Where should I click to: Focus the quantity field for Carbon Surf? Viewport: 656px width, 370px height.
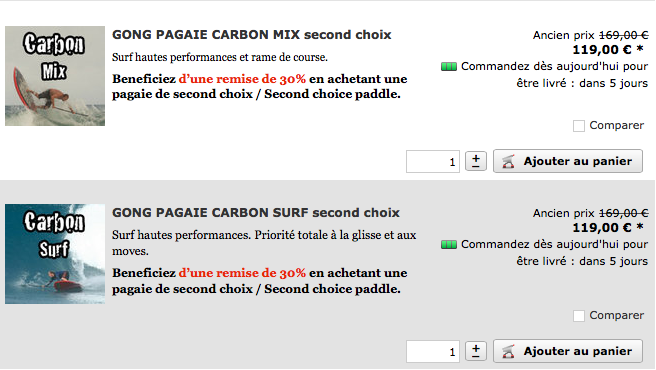tap(433, 352)
